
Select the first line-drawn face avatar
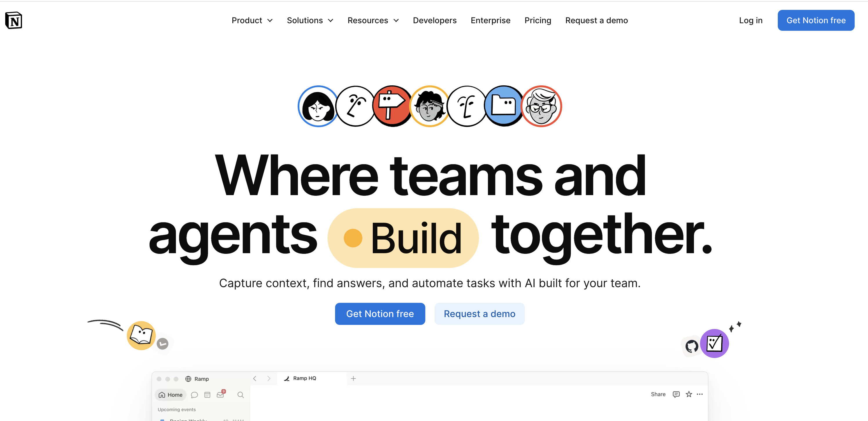pyautogui.click(x=355, y=106)
